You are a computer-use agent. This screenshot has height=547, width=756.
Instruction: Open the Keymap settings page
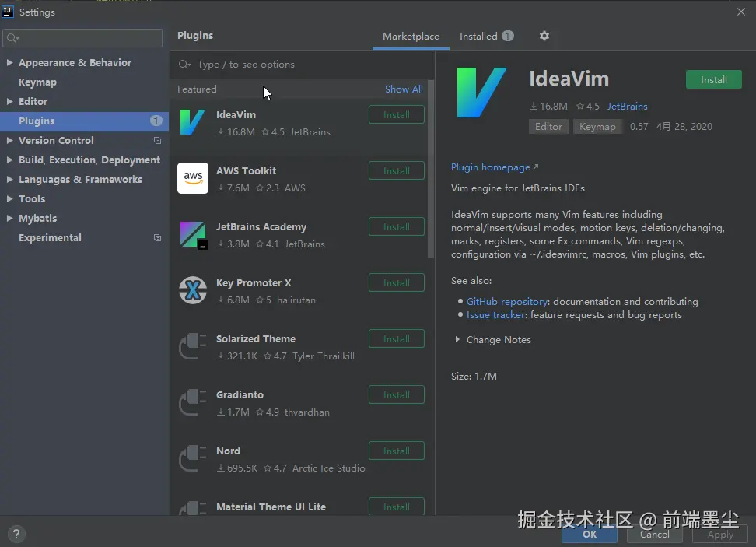pos(37,82)
